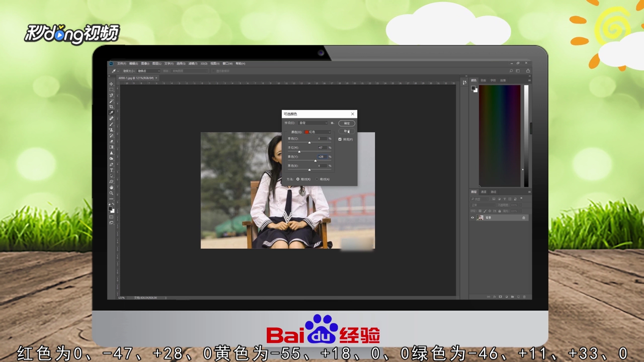Image resolution: width=644 pixels, height=362 pixels.
Task: Click the 黄色(Y) slider handle
Action: (315, 161)
